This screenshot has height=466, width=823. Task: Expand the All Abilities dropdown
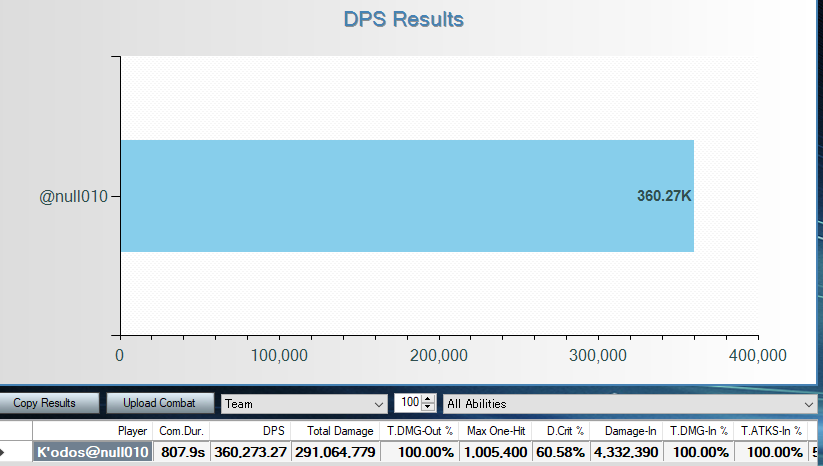(x=630, y=404)
